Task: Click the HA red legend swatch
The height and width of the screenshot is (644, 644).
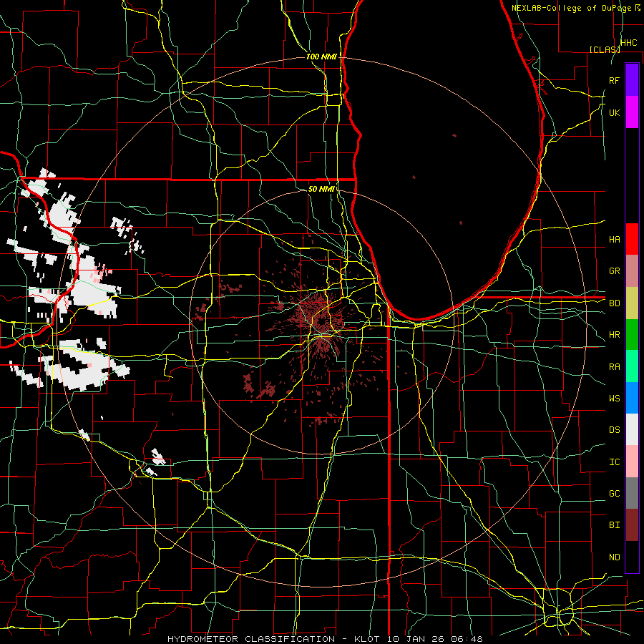Action: (x=632, y=239)
